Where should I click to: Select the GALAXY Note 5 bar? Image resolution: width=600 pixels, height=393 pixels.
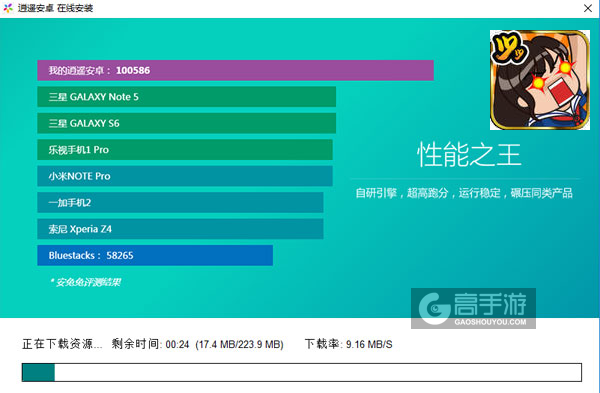pyautogui.click(x=187, y=97)
